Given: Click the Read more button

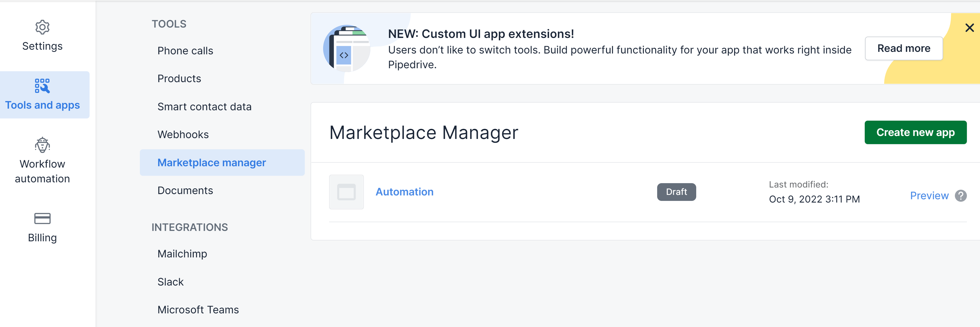Looking at the screenshot, I should coord(904,48).
